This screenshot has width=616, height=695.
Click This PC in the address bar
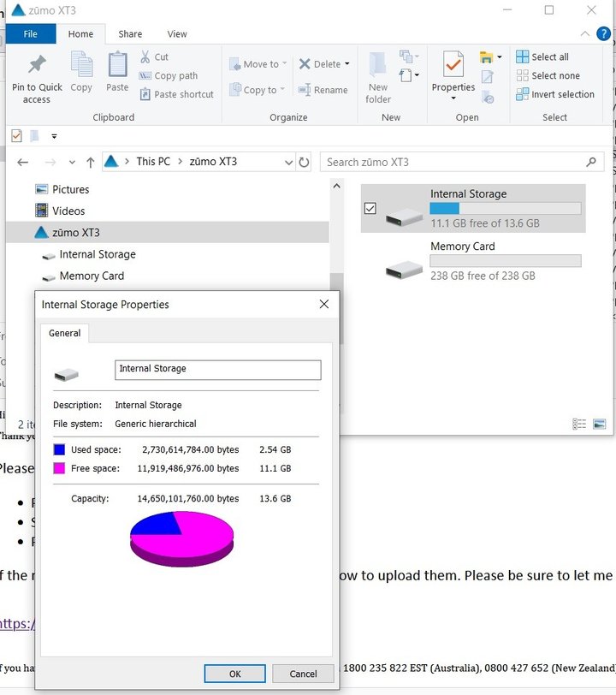pyautogui.click(x=153, y=161)
